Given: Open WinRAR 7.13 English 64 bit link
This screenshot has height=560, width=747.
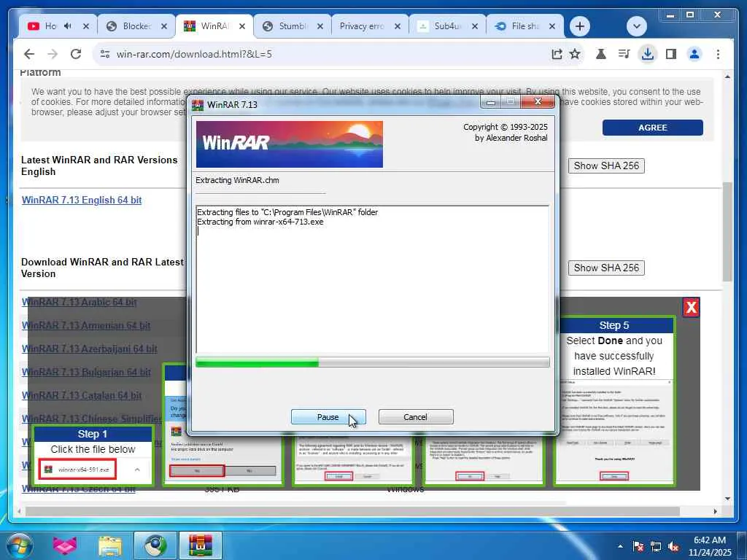Looking at the screenshot, I should pos(82,200).
